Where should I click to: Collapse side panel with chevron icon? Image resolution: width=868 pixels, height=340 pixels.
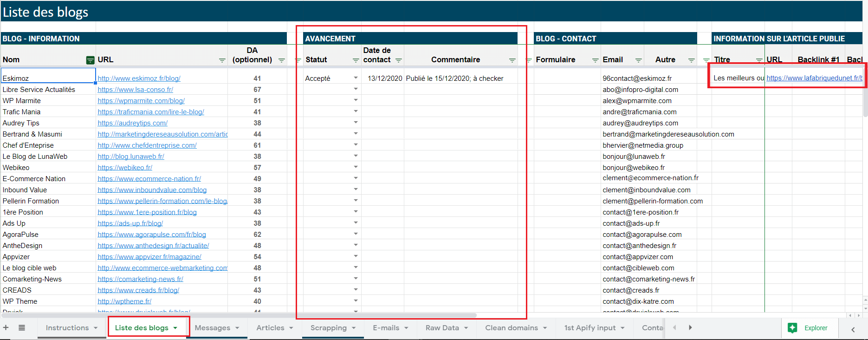853,329
